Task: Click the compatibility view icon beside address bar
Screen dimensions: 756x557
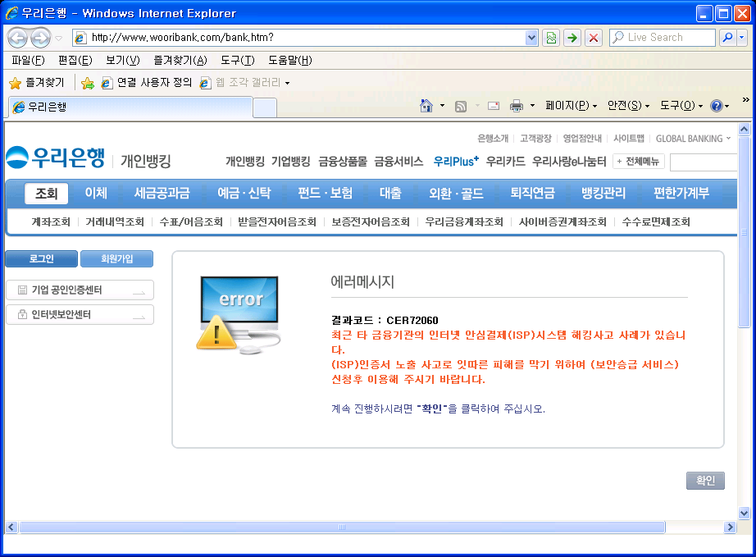Action: pos(551,38)
